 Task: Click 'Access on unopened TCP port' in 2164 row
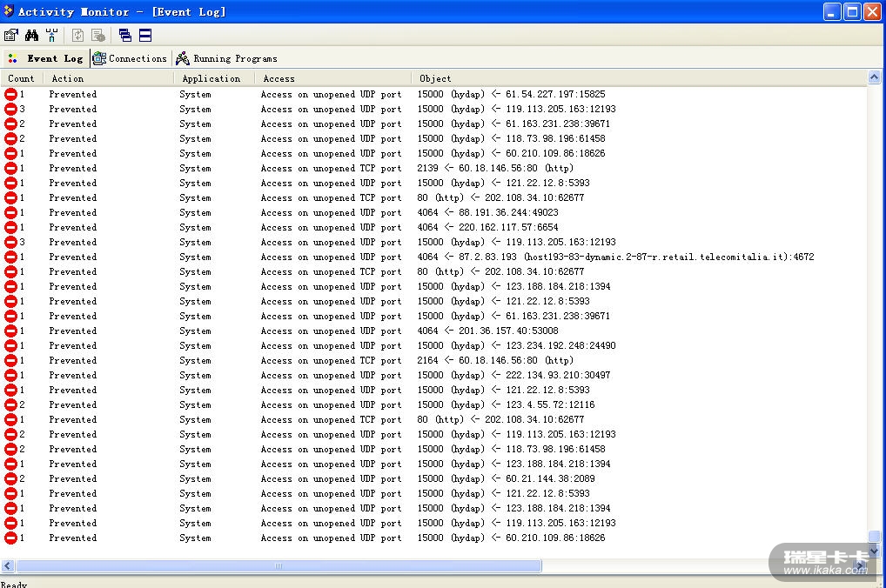pos(331,360)
